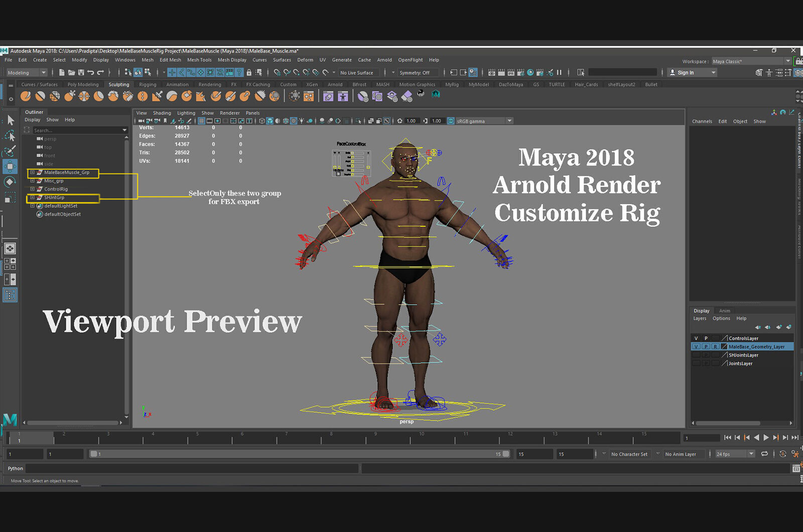The image size is (803, 532).
Task: Click Python script language toggle button
Action: coord(15,469)
